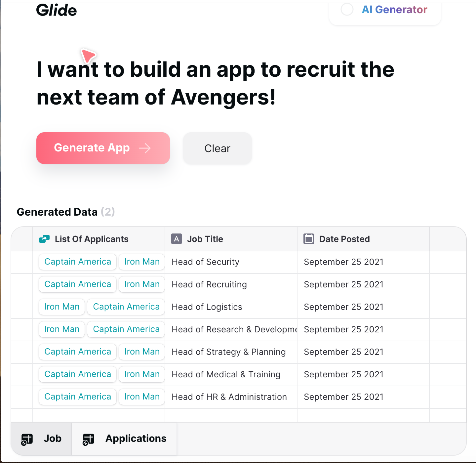The image size is (476, 463).
Task: Open the Job table tab
Action: pyautogui.click(x=41, y=439)
